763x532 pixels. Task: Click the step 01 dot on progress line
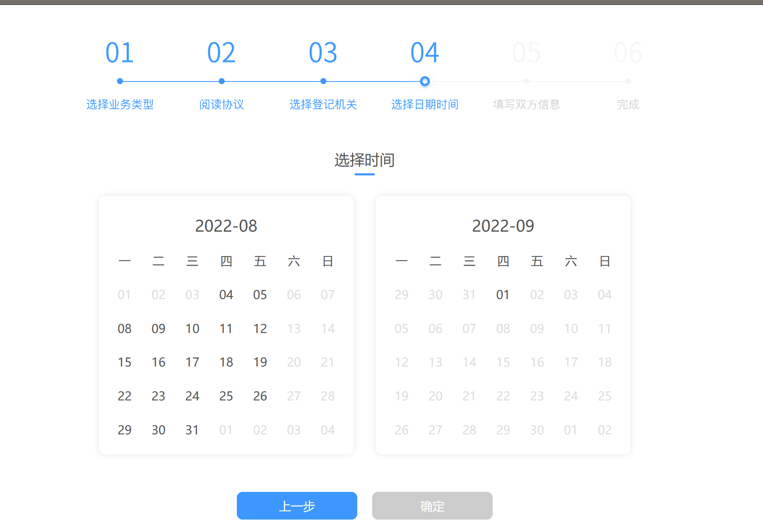(x=120, y=81)
